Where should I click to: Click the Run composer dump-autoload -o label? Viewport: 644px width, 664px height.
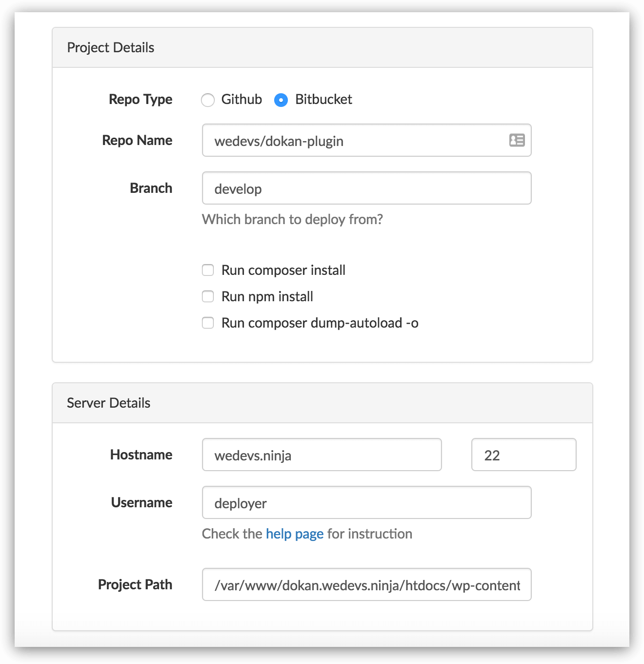click(x=320, y=323)
